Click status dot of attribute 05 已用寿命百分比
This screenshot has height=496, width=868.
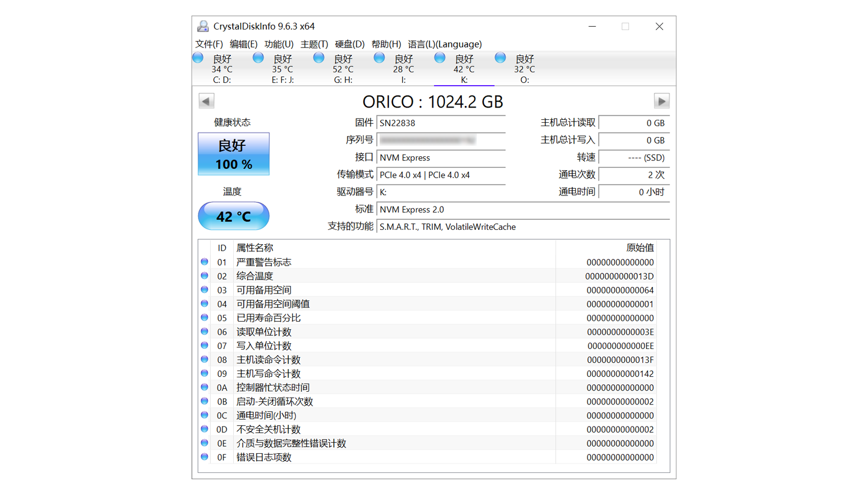[x=205, y=317]
